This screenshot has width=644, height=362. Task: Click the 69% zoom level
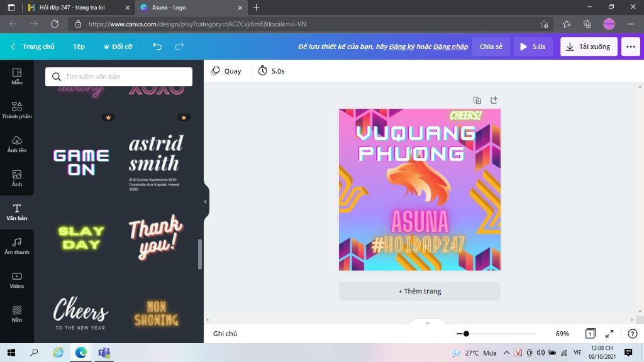tap(562, 334)
